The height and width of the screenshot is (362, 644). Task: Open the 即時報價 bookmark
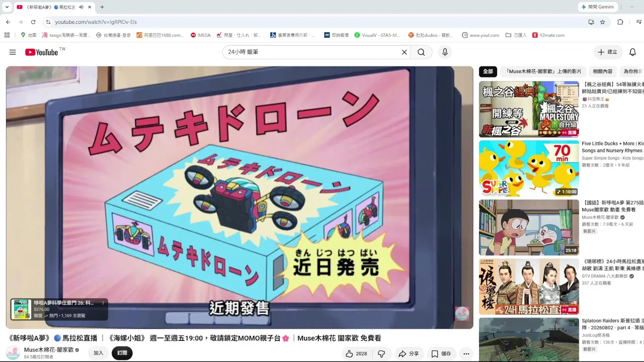point(337,35)
